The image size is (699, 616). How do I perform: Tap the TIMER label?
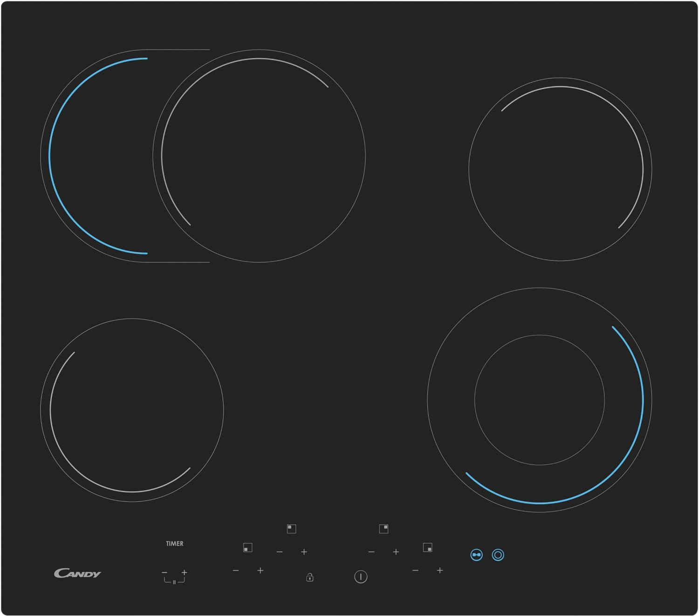click(x=175, y=543)
